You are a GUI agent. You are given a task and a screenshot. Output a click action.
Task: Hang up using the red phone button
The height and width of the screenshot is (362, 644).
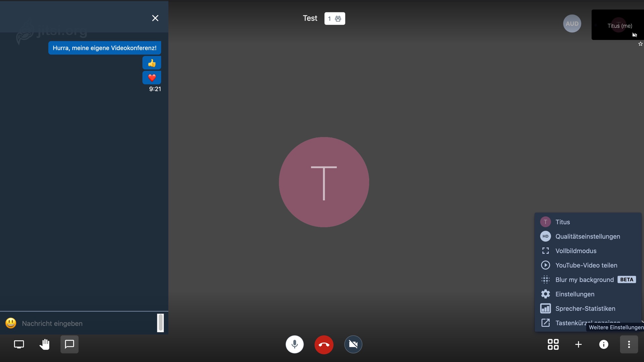[324, 345]
